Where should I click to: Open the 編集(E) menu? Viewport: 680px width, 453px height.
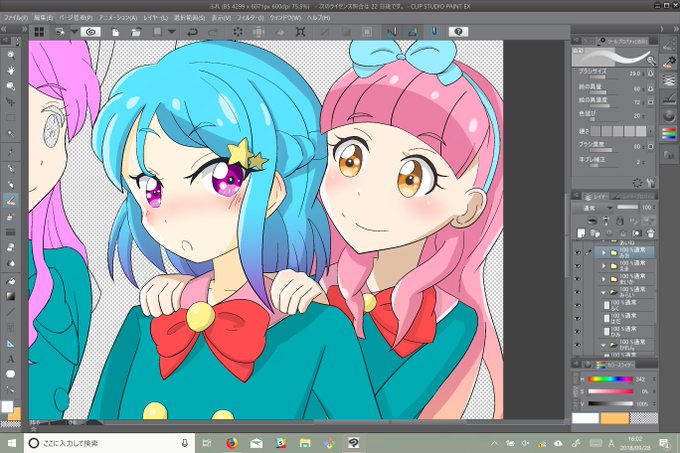click(x=43, y=18)
